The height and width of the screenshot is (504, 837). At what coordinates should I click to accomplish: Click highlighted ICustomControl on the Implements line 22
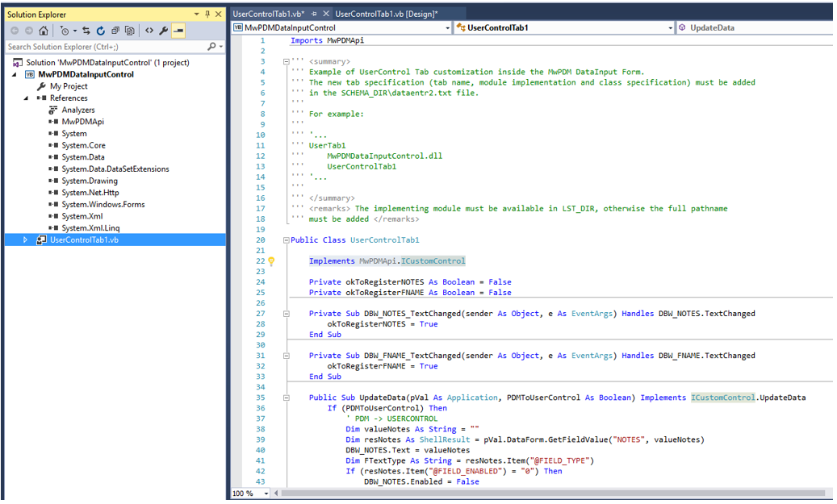(x=433, y=260)
